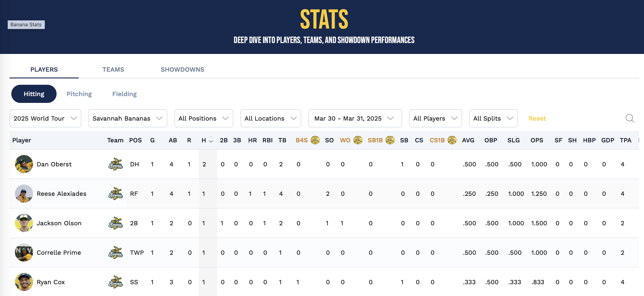Image resolution: width=644 pixels, height=296 pixels.
Task: Expand the Savannah Bananas team dropdown
Action: (127, 118)
